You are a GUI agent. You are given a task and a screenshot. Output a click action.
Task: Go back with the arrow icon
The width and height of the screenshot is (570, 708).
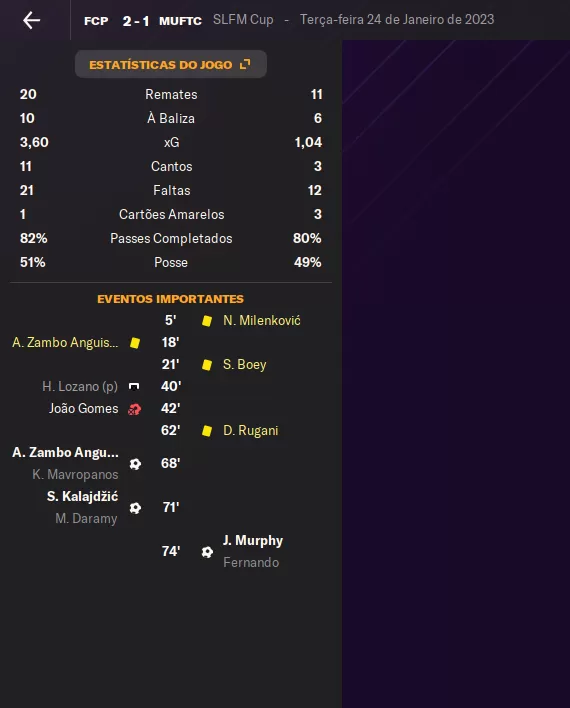tap(32, 20)
